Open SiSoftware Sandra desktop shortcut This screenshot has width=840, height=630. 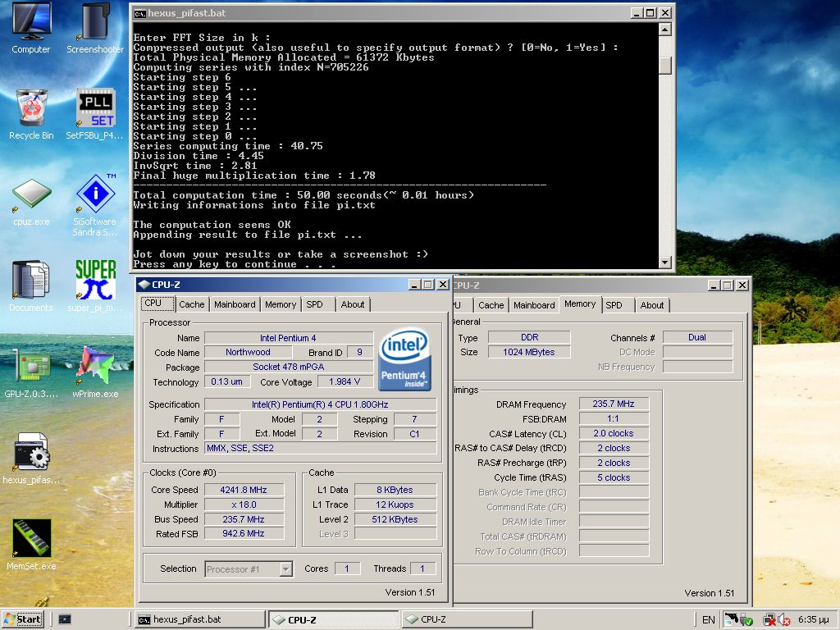click(95, 203)
